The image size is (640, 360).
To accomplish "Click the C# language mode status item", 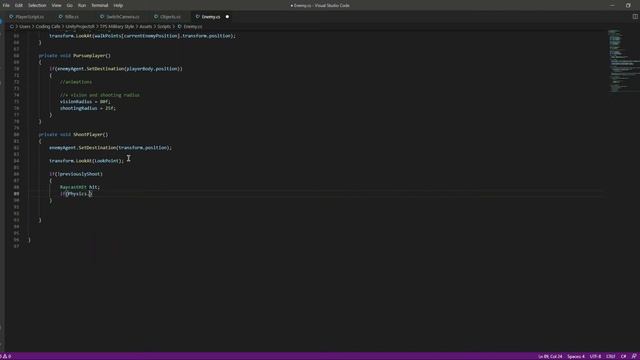I will pos(623,356).
